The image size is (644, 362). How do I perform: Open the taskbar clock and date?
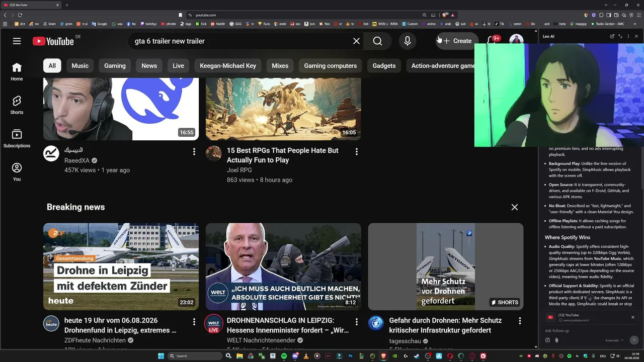[x=631, y=356]
